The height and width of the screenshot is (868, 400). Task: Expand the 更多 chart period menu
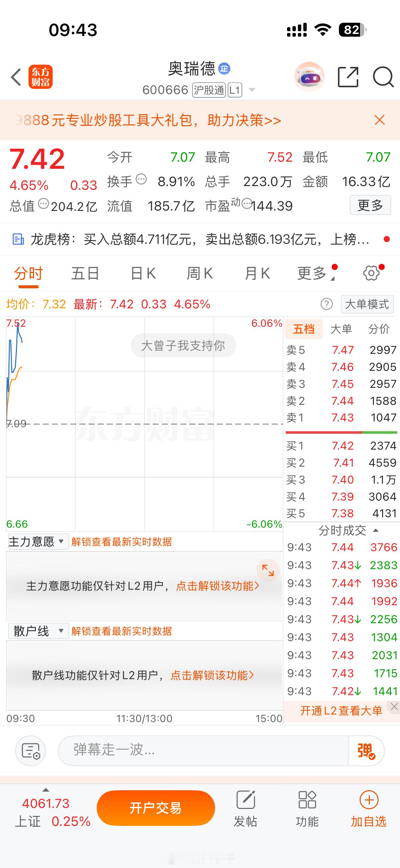[316, 273]
